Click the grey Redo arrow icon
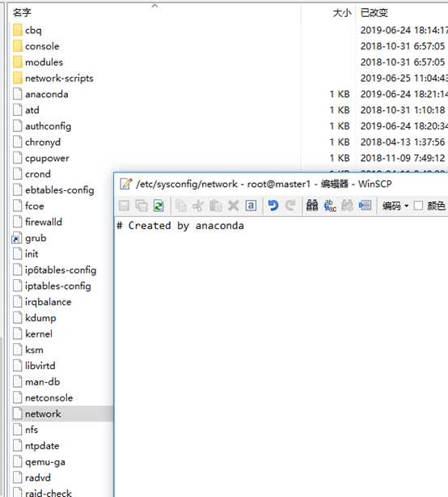Image resolution: width=448 pixels, height=497 pixels. point(290,206)
